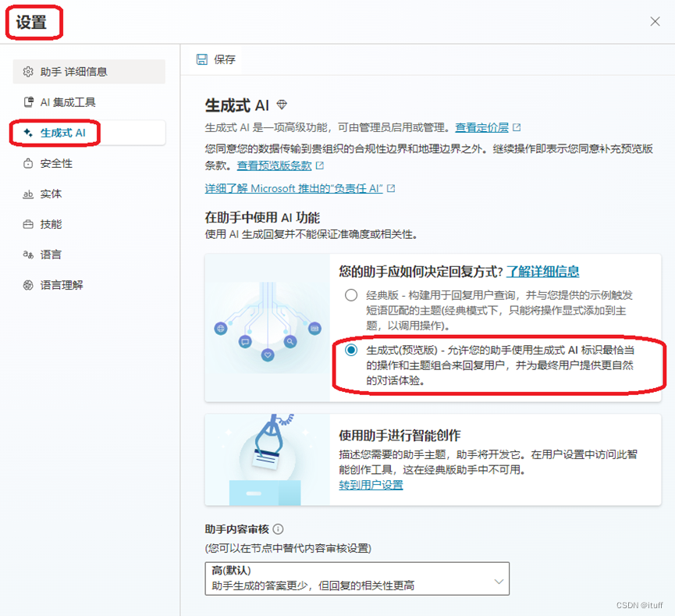Screen dimensions: 675x616
Task: Click the AI network illustration thumbnail
Action: click(268, 328)
